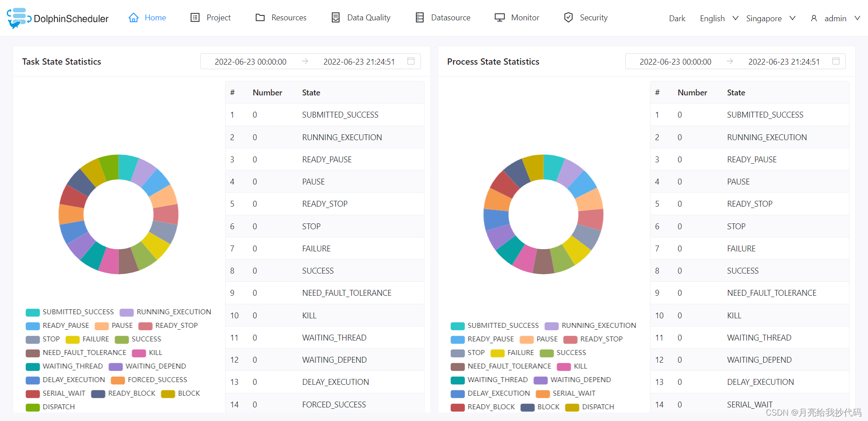Select DELAY_EXECUTION row in process table
The image size is (868, 421).
click(750, 382)
